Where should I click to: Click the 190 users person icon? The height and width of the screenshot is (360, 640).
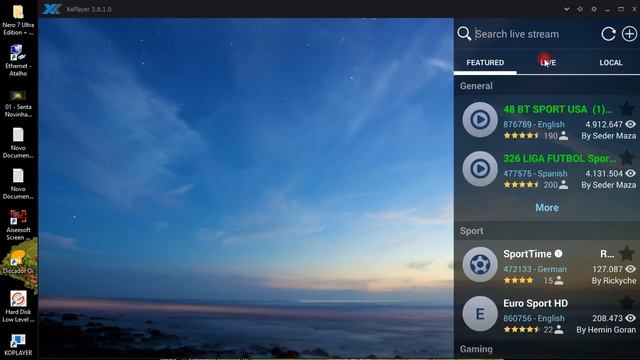pyautogui.click(x=563, y=136)
